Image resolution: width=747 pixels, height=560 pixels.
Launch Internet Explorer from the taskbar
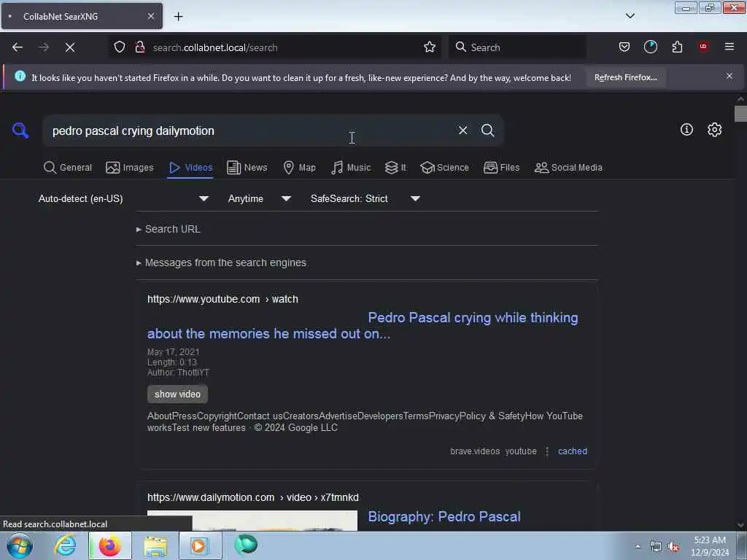65,545
